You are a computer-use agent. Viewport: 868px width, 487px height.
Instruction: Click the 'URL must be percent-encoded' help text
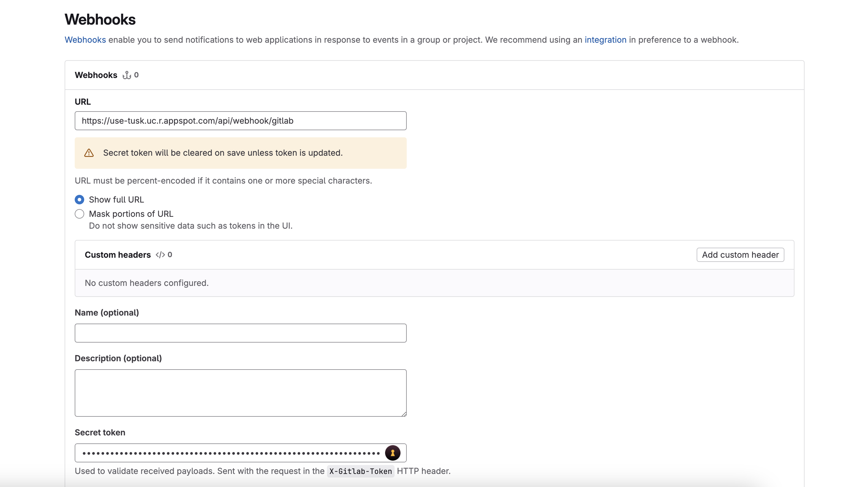pos(224,181)
